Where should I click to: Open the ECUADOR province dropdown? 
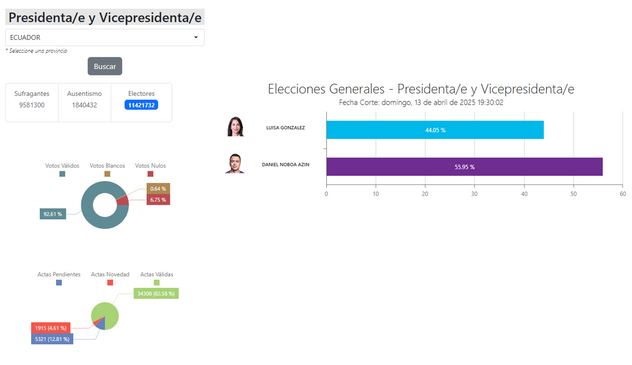click(x=105, y=37)
